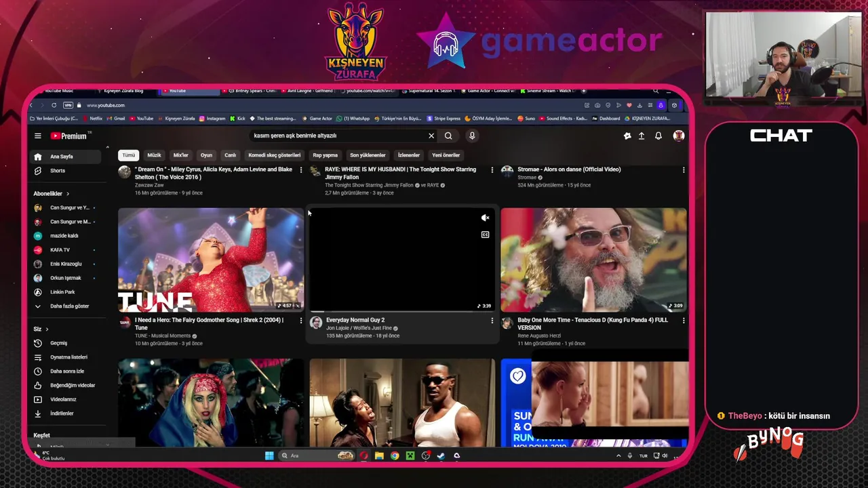Select the Rap yapma chip

(x=325, y=155)
